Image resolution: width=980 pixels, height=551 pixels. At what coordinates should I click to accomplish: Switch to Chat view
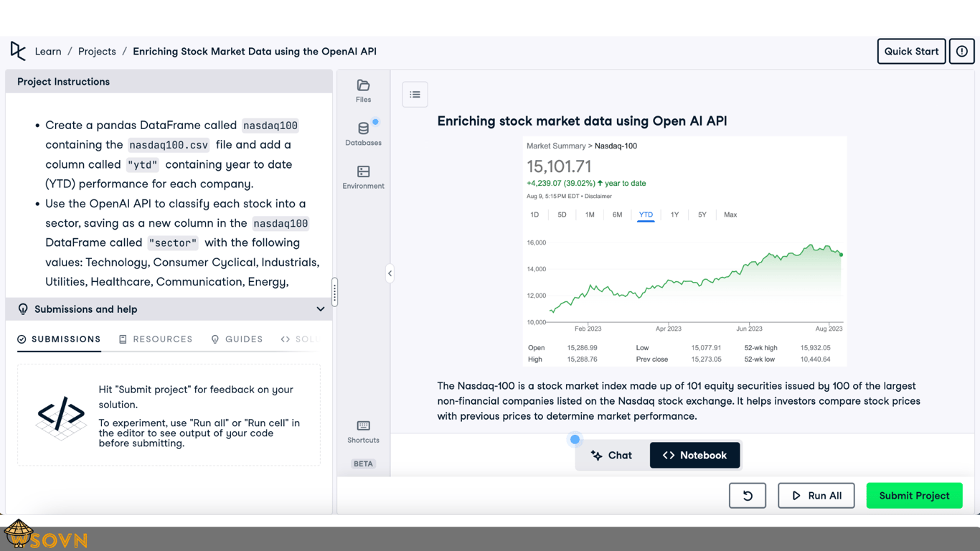[x=611, y=455]
